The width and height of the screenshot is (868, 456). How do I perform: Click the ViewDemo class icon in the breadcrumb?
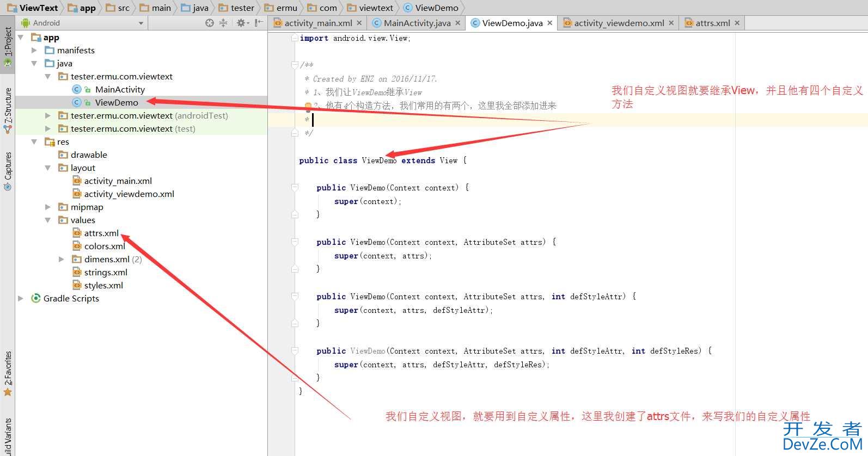[x=408, y=8]
